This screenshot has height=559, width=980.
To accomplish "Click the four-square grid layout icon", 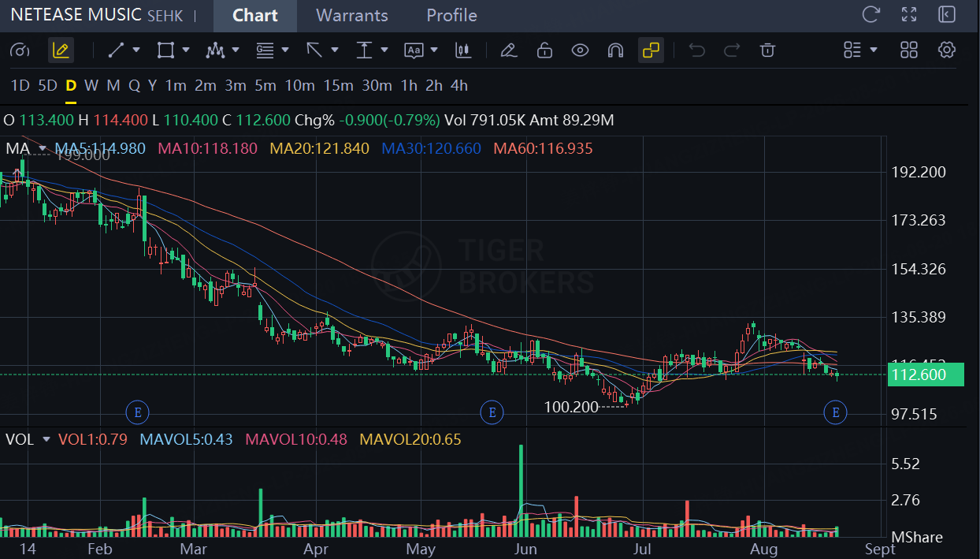I will coord(909,50).
